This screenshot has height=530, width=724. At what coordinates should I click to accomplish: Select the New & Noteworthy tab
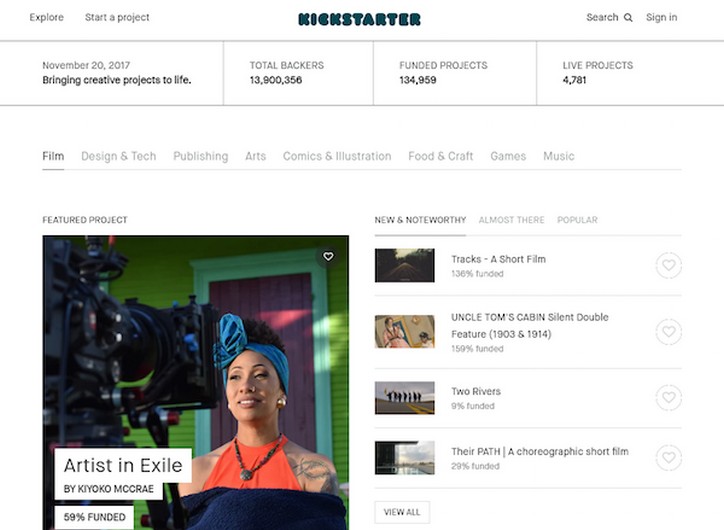pyautogui.click(x=420, y=220)
